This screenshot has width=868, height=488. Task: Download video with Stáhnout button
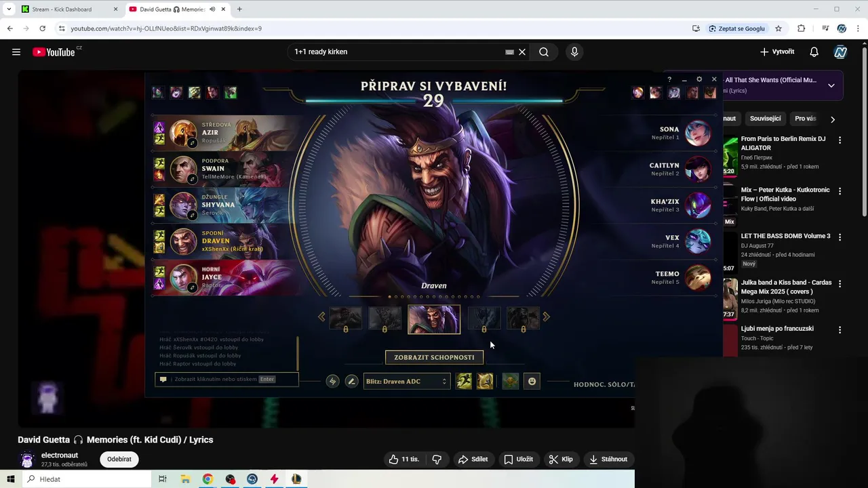[x=608, y=460]
